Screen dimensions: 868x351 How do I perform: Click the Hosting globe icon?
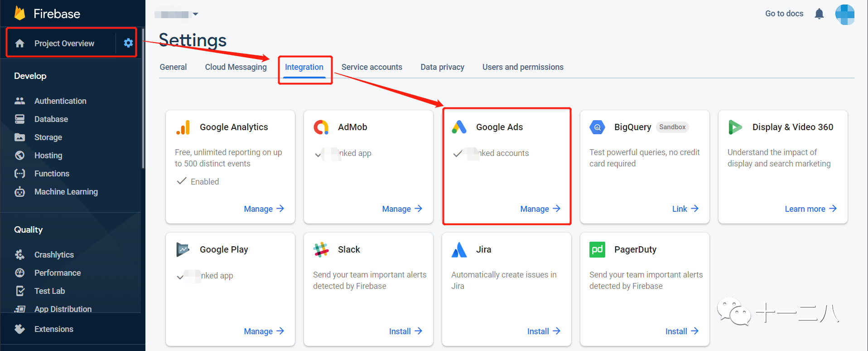[x=19, y=155]
